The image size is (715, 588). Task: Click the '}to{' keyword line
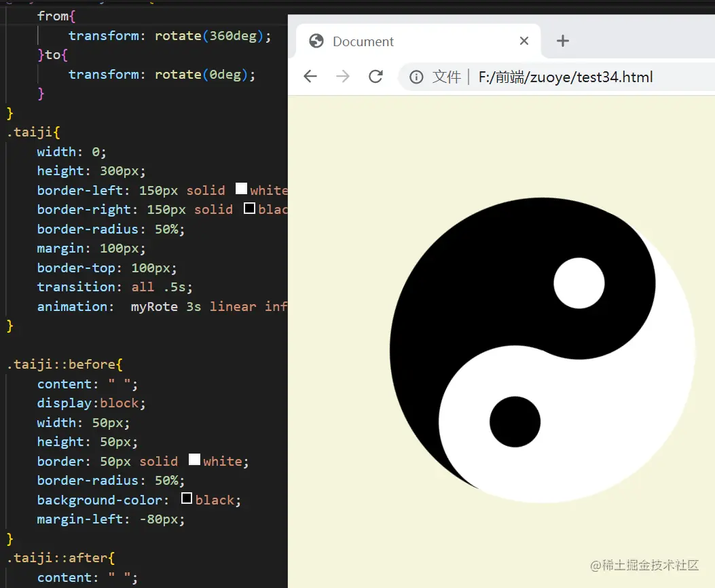tap(53, 55)
